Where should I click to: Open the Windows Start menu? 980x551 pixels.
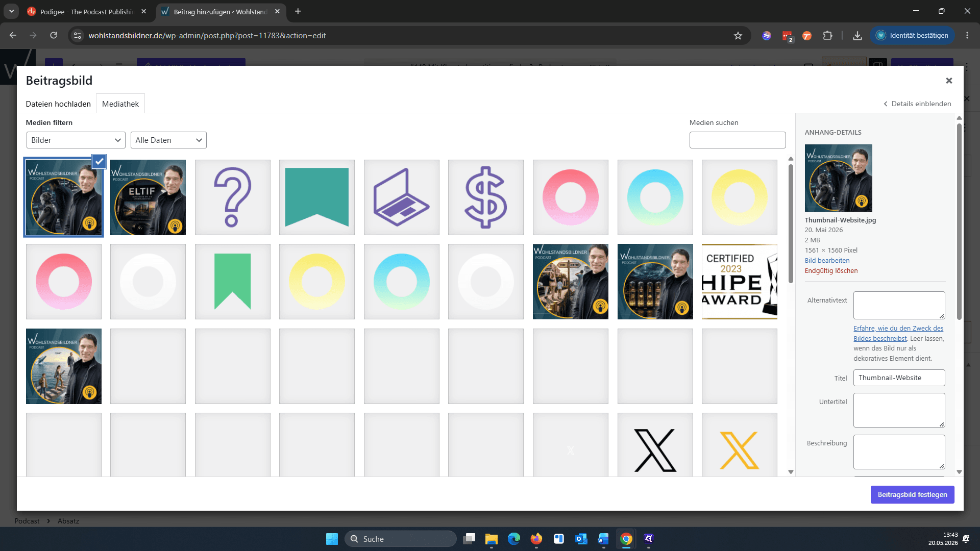point(332,539)
